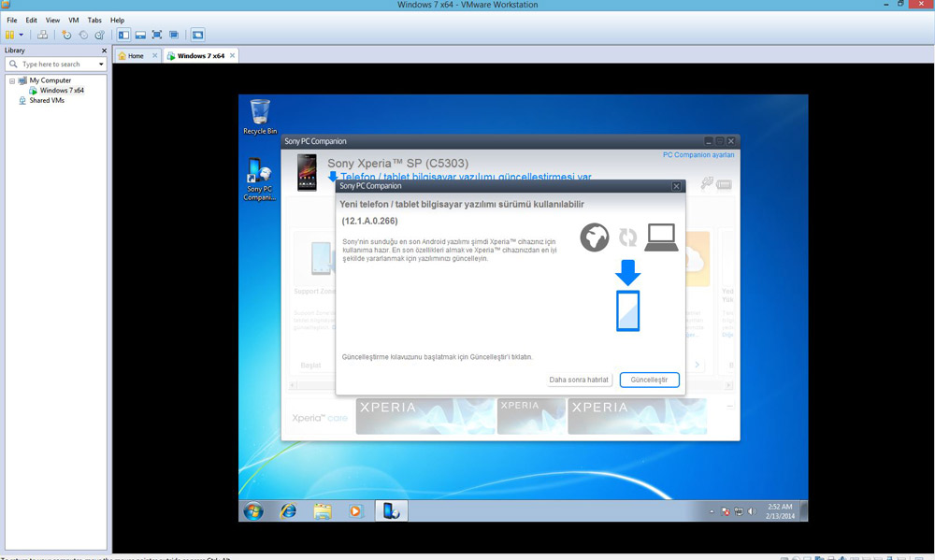Open the snapshot manager icon
This screenshot has height=560, width=935.
point(99,35)
